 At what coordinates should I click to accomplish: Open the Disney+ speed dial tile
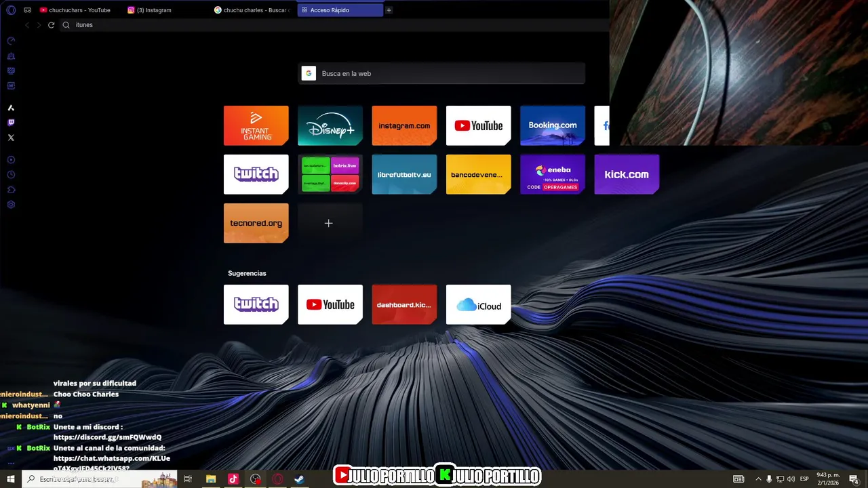[330, 125]
